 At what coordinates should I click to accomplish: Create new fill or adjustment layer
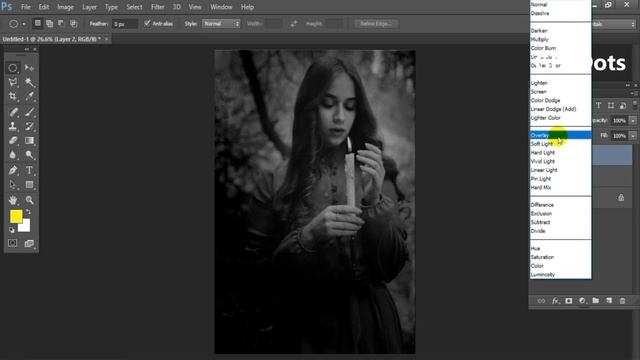tap(582, 301)
